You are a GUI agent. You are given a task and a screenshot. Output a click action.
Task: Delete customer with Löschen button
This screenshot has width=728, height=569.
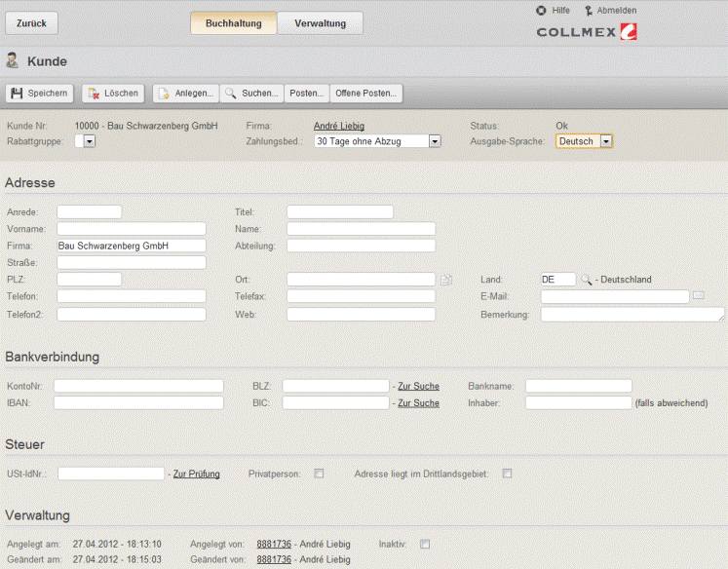113,94
